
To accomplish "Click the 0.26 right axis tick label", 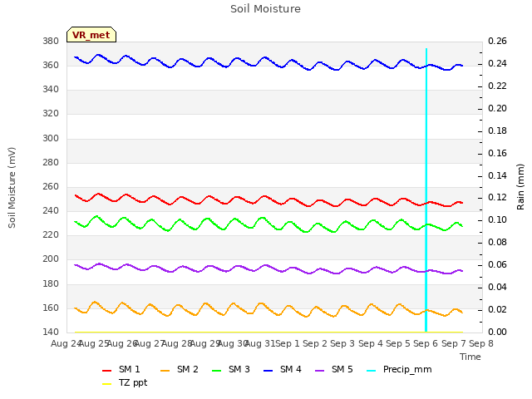I will (497, 41).
